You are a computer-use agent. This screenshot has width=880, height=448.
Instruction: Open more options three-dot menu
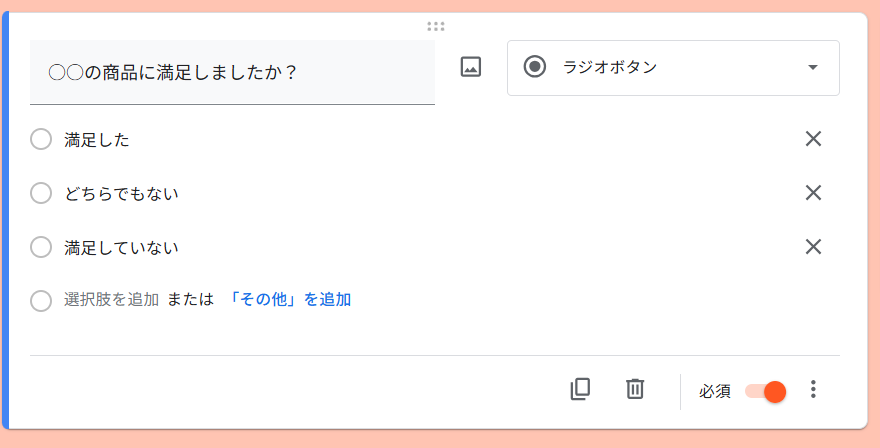click(813, 389)
